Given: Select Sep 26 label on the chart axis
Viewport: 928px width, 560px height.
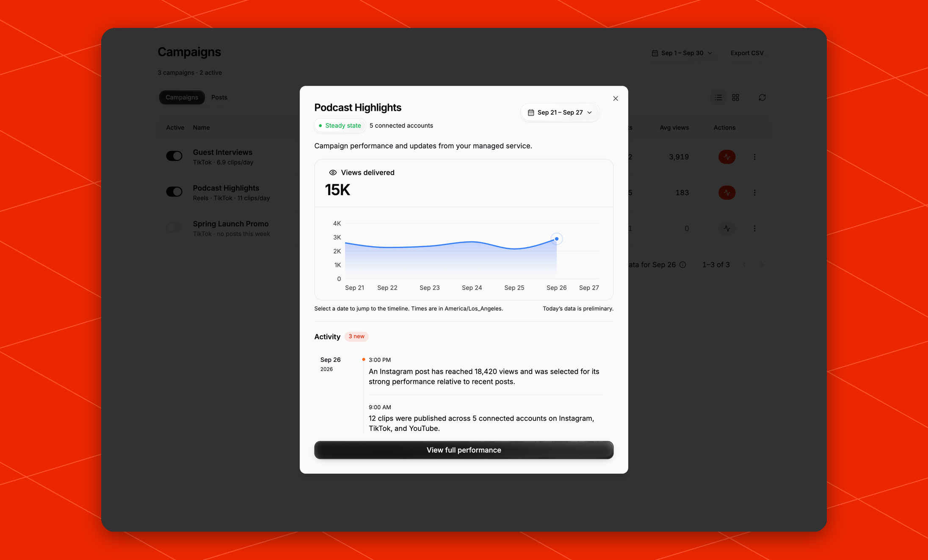Looking at the screenshot, I should [x=556, y=288].
